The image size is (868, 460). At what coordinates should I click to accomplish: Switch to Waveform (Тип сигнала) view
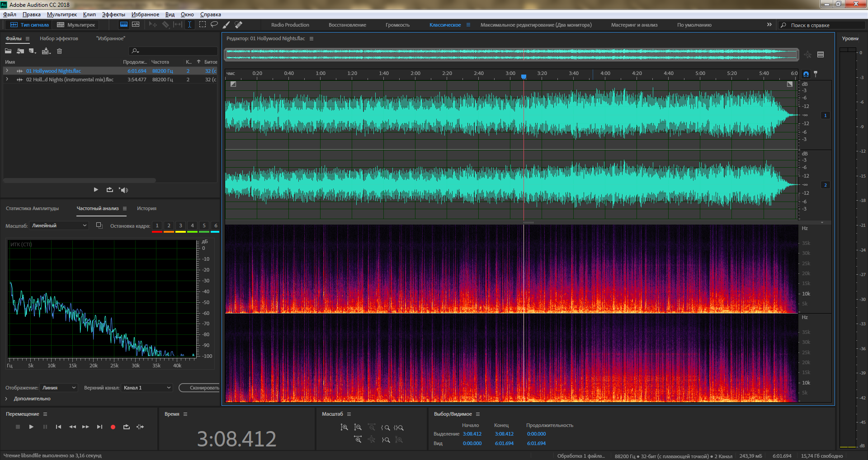29,25
